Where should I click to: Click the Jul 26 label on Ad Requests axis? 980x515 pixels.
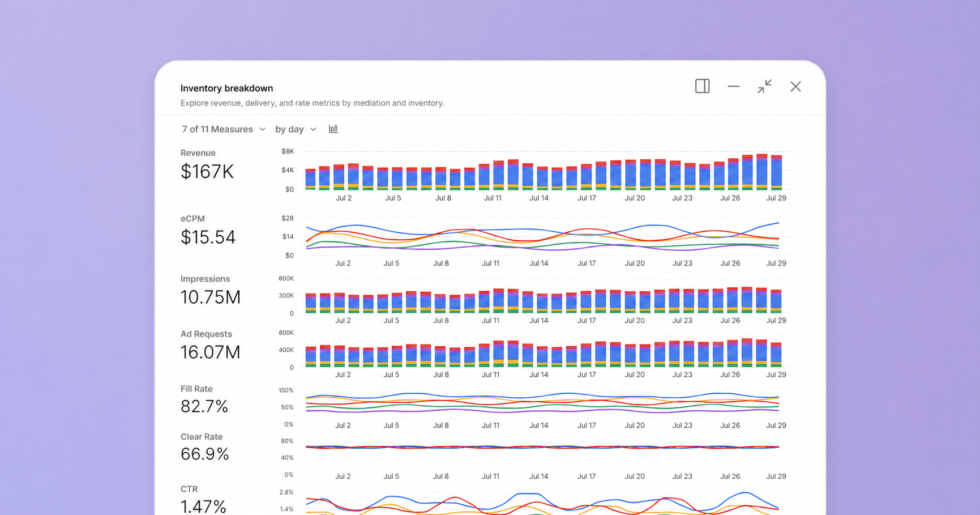tap(730, 375)
